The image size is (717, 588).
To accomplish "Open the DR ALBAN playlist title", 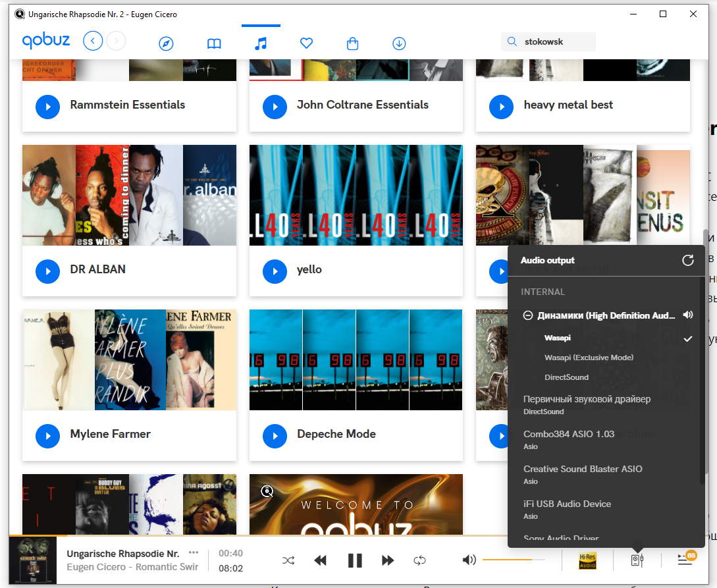I will tap(98, 269).
